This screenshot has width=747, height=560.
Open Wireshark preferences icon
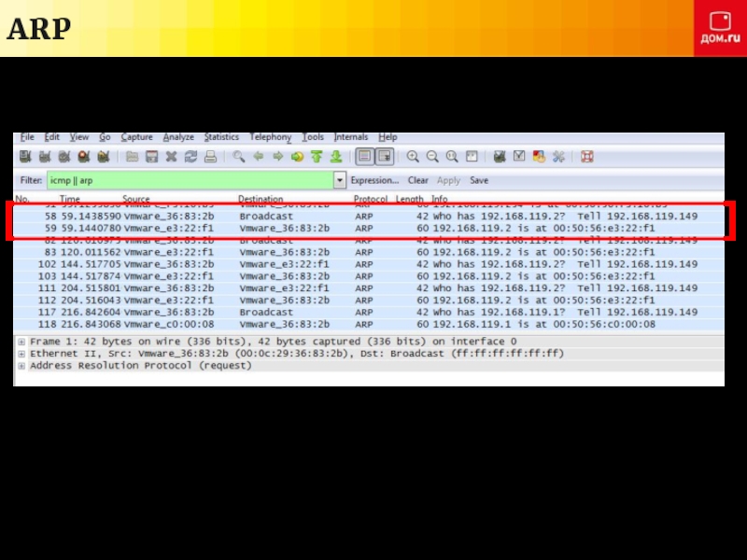click(x=558, y=157)
